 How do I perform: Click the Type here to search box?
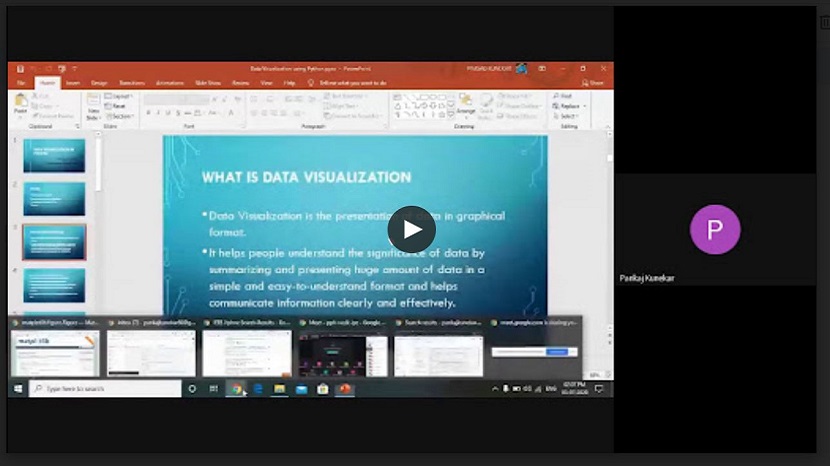click(105, 389)
